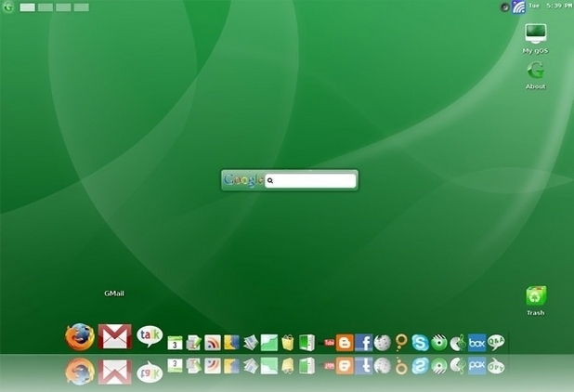
Task: Open the wireless network tray icon
Action: pyautogui.click(x=518, y=7)
